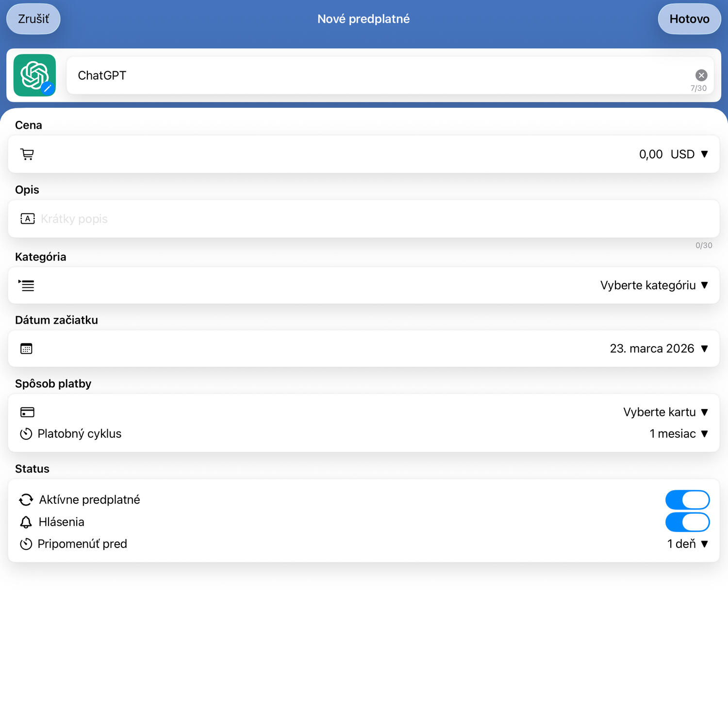Screen dimensions: 728x728
Task: Click the calendar start date icon
Action: coord(27,348)
